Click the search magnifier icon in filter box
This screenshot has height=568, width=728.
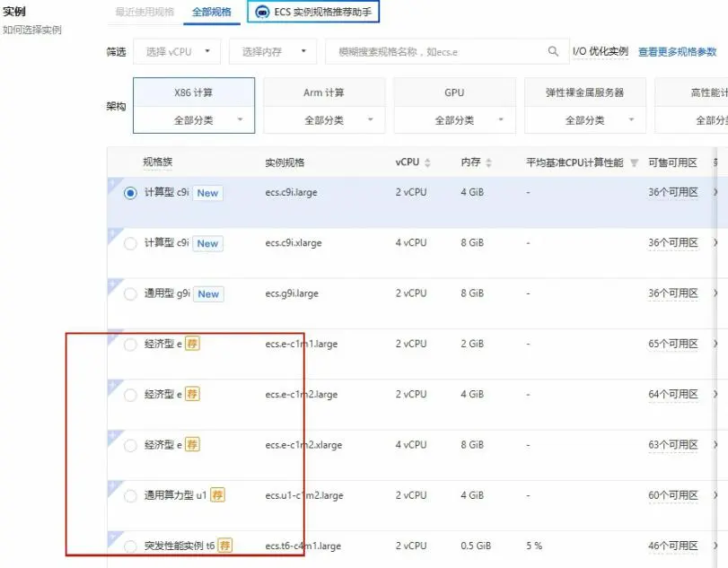[552, 51]
